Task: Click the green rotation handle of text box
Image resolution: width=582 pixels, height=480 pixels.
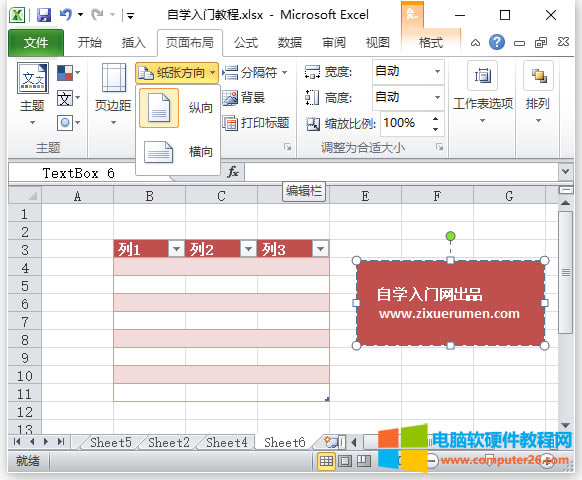Action: 450,236
